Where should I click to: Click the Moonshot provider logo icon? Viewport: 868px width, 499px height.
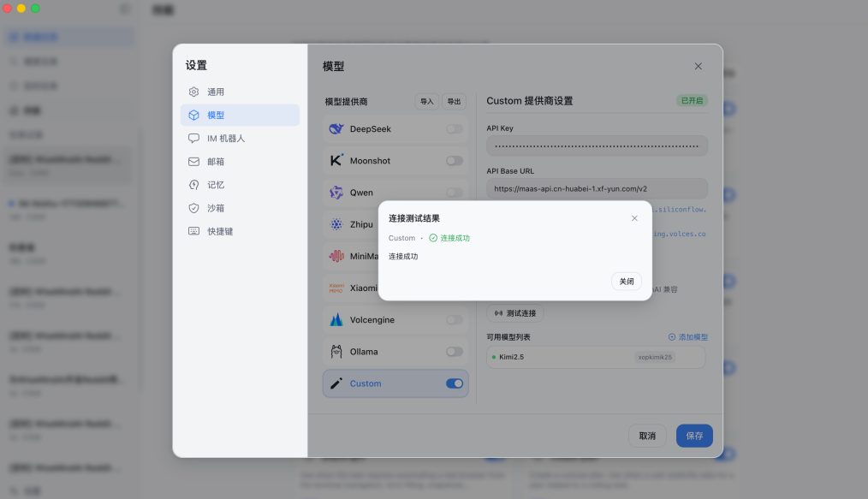336,161
